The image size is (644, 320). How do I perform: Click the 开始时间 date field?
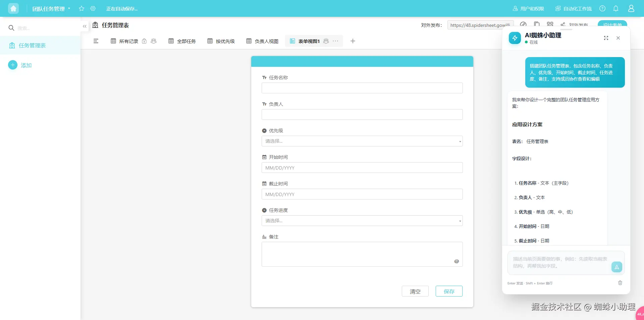point(362,168)
